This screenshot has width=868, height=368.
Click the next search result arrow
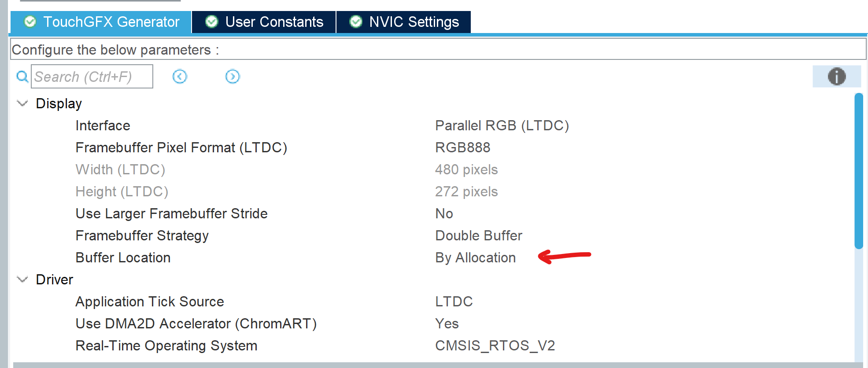tap(233, 76)
